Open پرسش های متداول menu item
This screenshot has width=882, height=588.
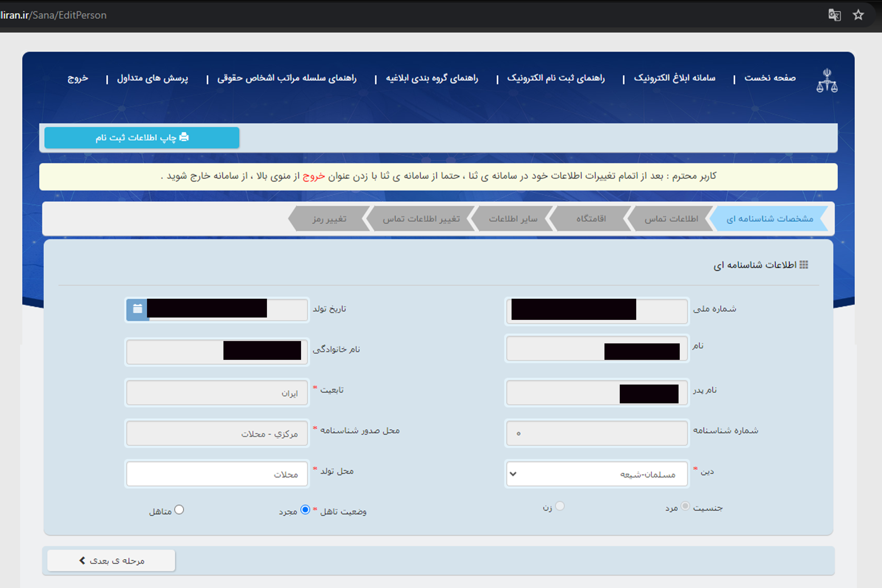tap(153, 78)
